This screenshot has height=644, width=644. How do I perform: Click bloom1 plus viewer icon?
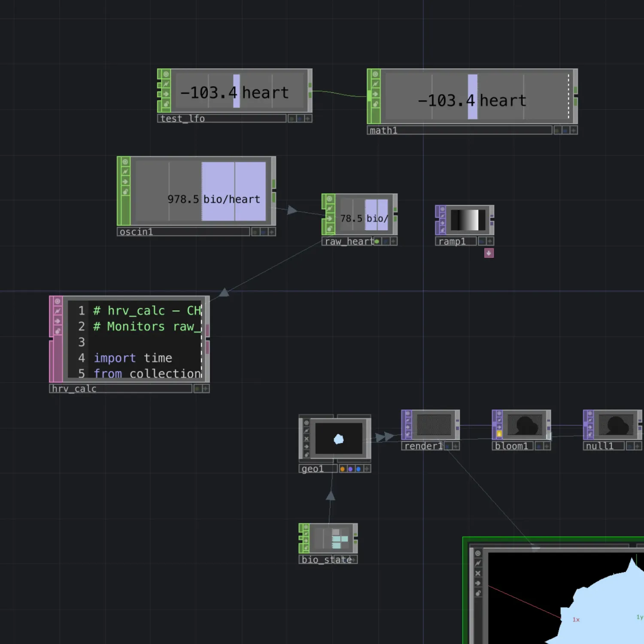point(547,446)
